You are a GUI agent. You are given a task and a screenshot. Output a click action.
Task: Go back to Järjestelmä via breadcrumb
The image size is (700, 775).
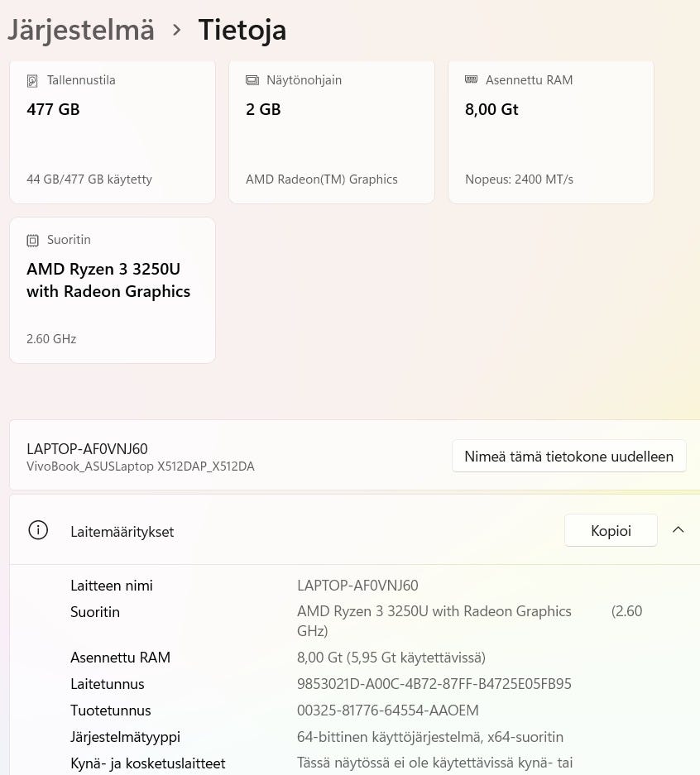coord(81,30)
